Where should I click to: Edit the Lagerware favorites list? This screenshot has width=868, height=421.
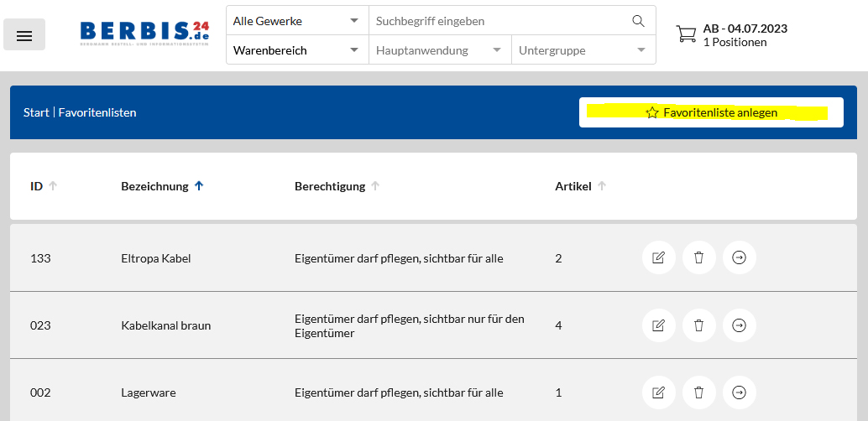[x=659, y=392]
